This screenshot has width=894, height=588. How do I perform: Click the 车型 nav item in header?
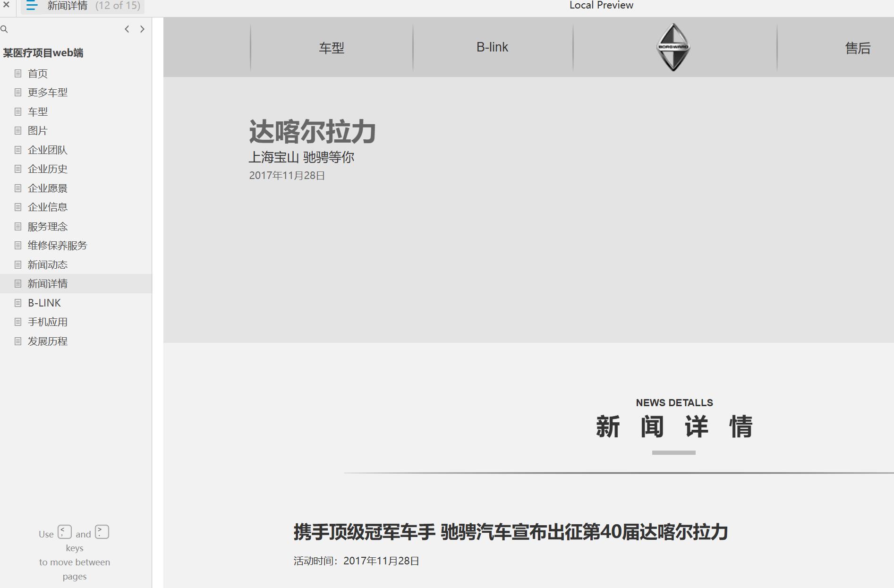tap(332, 48)
